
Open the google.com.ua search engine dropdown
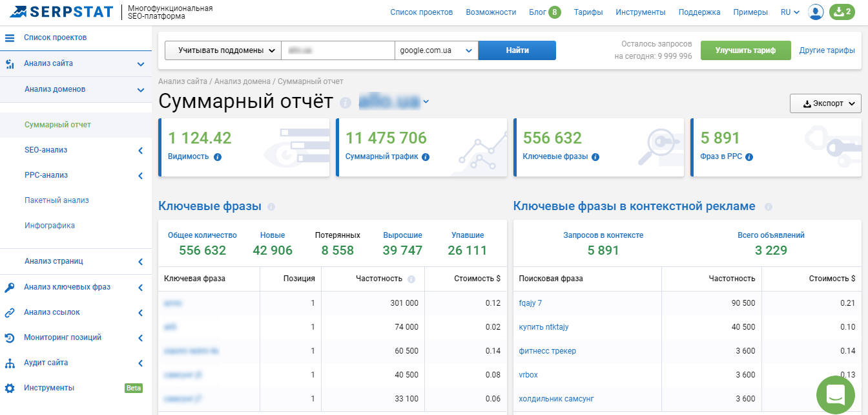436,50
